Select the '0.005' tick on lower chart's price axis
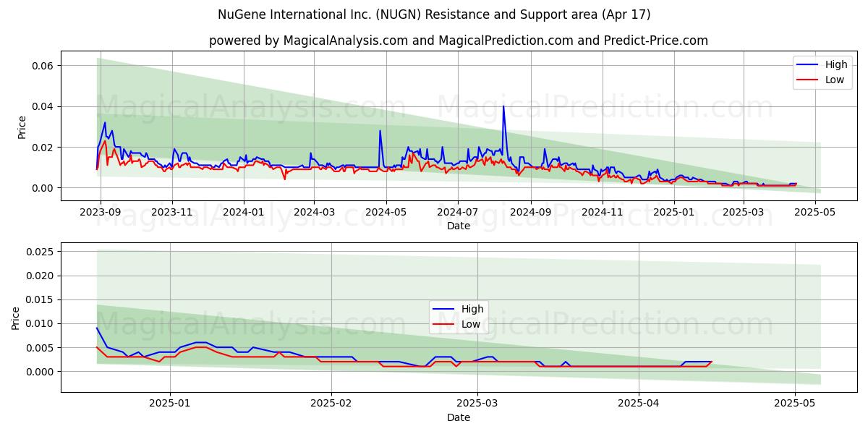868x434 pixels. (x=39, y=348)
